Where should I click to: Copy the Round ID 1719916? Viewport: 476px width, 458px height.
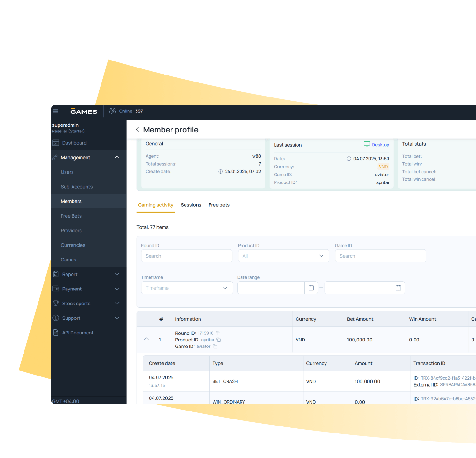click(218, 333)
